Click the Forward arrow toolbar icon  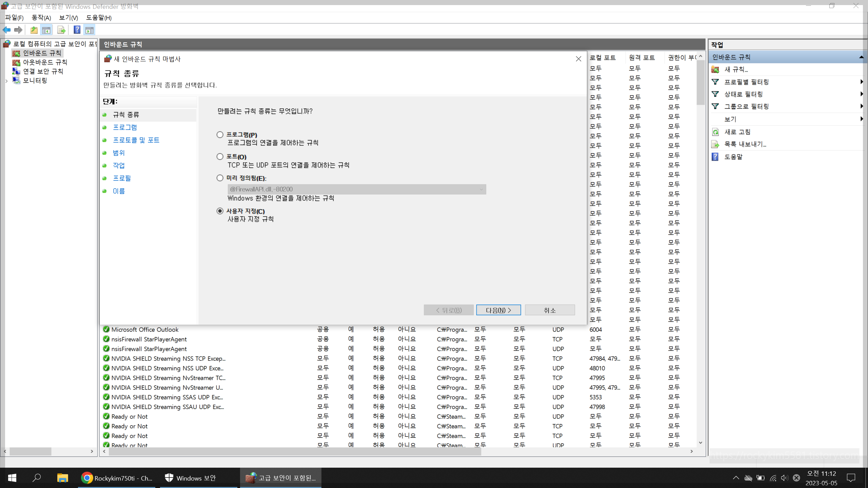pyautogui.click(x=18, y=30)
